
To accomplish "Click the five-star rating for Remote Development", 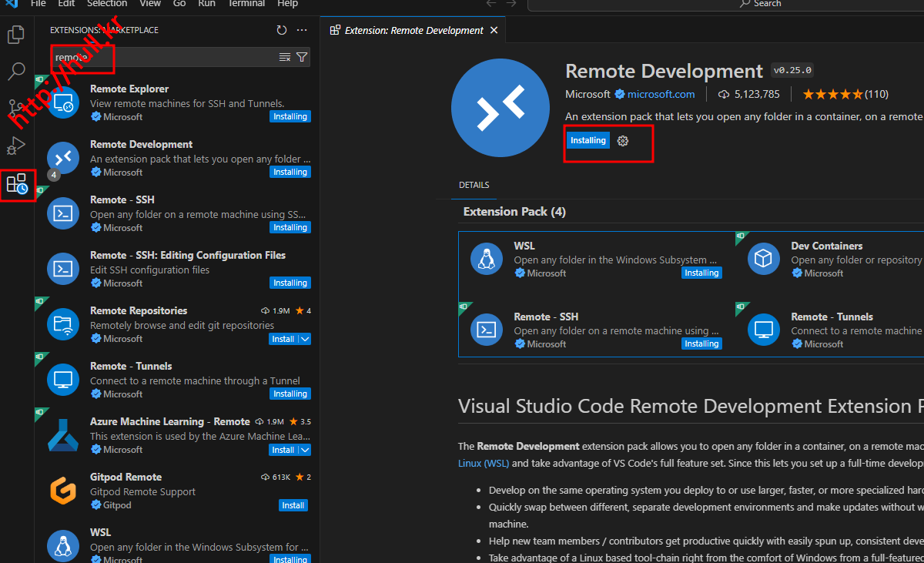I will pyautogui.click(x=832, y=95).
